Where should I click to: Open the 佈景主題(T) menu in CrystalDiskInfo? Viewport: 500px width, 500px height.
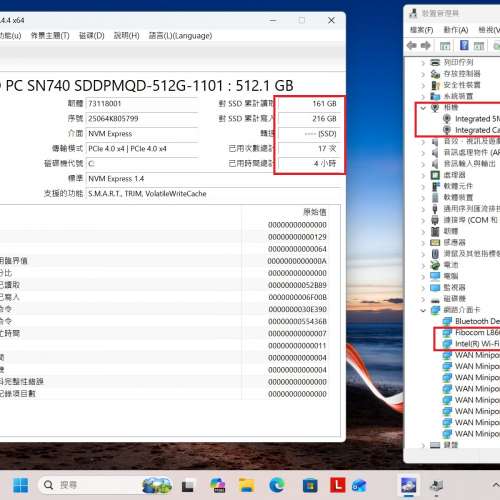pyautogui.click(x=50, y=36)
